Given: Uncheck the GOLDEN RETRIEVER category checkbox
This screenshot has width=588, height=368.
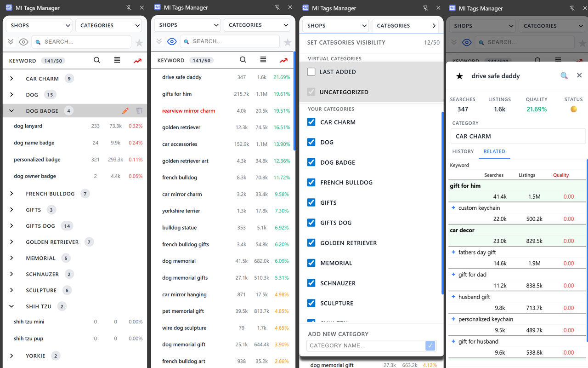Looking at the screenshot, I should [311, 243].
